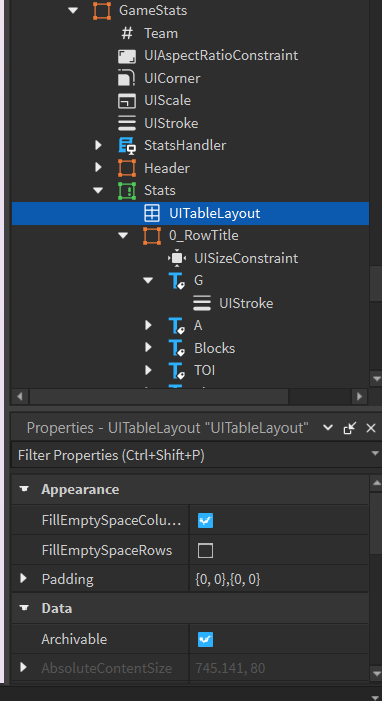Select the Blocks item

[214, 349]
